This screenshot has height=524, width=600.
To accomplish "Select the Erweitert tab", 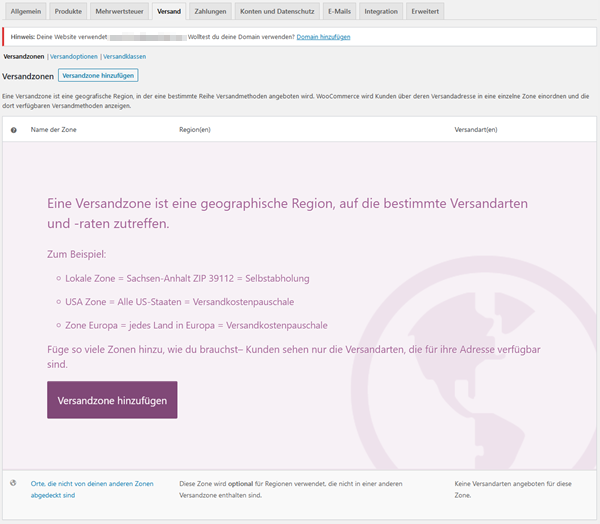I will (425, 11).
